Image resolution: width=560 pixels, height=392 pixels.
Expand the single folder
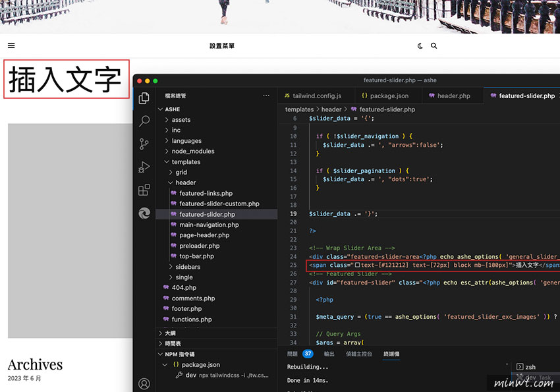(217, 277)
